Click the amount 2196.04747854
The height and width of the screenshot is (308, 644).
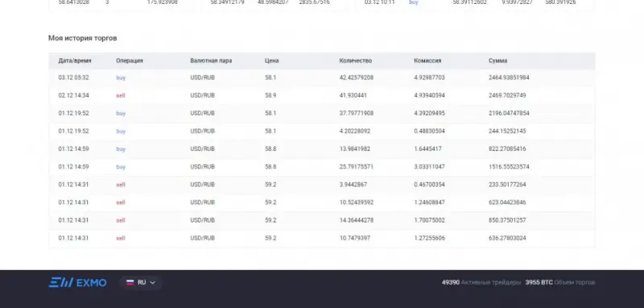coord(509,114)
